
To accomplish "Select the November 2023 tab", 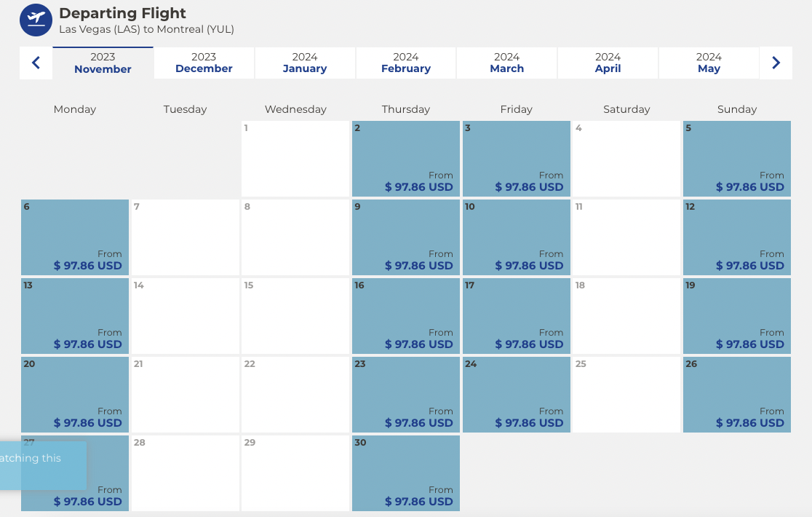I will click(103, 62).
